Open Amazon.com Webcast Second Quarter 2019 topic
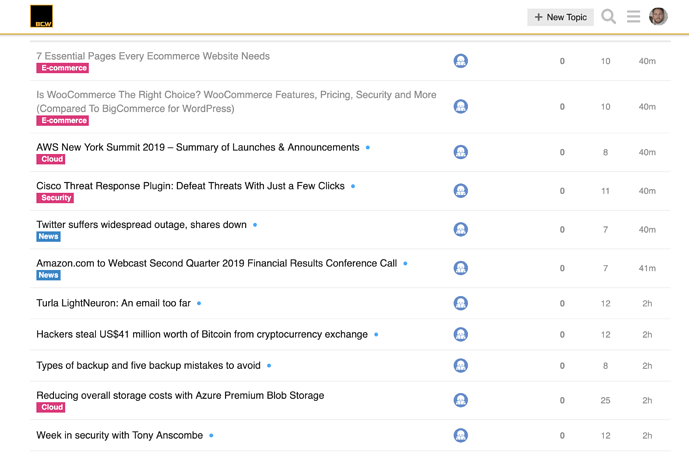 pos(217,263)
